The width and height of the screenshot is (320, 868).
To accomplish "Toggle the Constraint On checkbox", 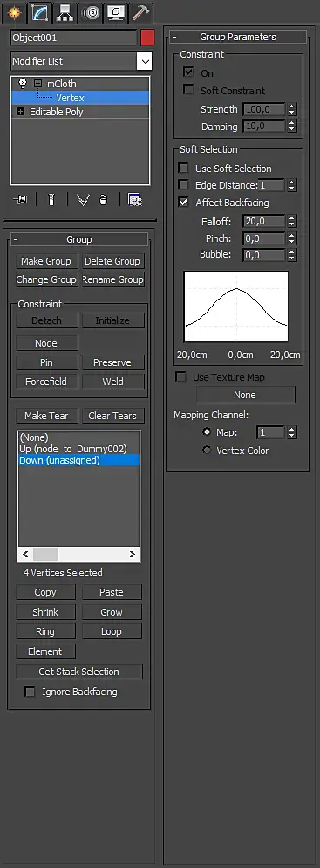I will click(x=189, y=72).
